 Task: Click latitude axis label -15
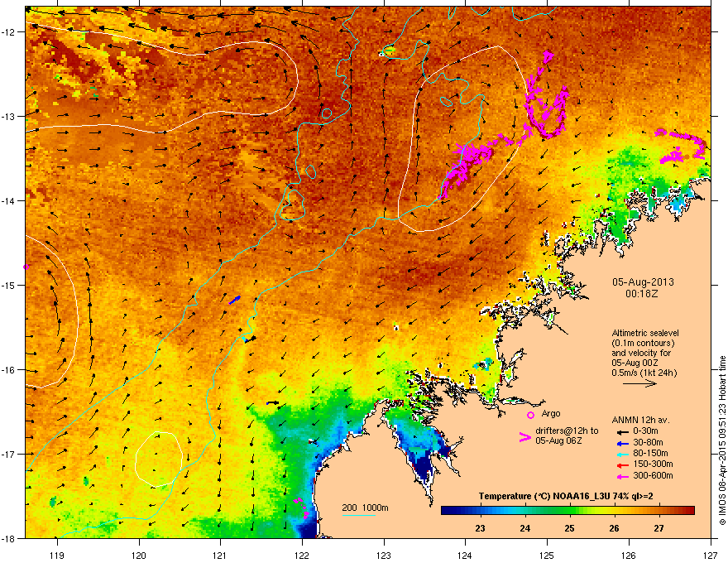(x=8, y=285)
